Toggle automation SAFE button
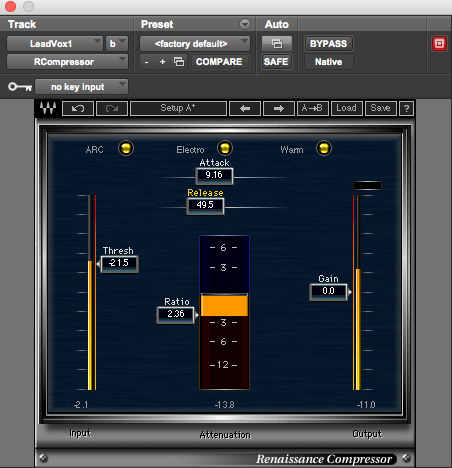The width and height of the screenshot is (452, 468). pos(276,62)
